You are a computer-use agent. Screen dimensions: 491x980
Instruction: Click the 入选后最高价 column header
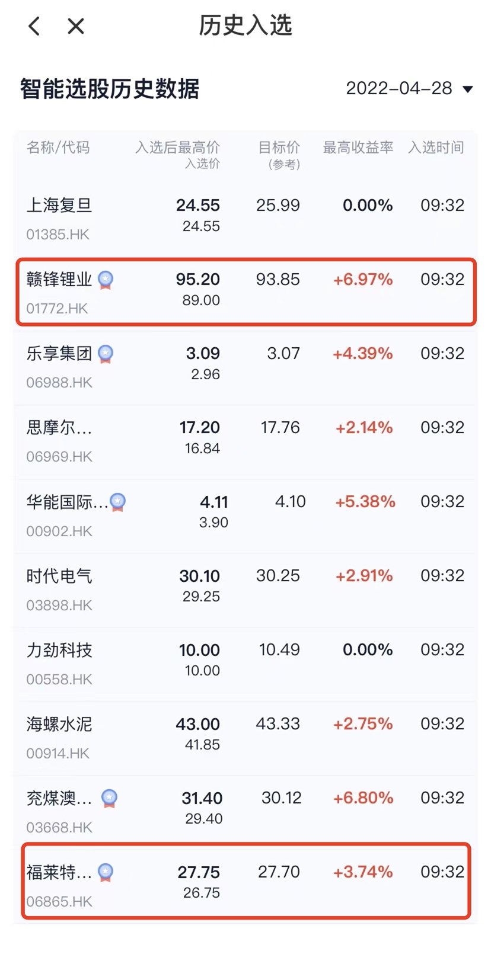177,148
